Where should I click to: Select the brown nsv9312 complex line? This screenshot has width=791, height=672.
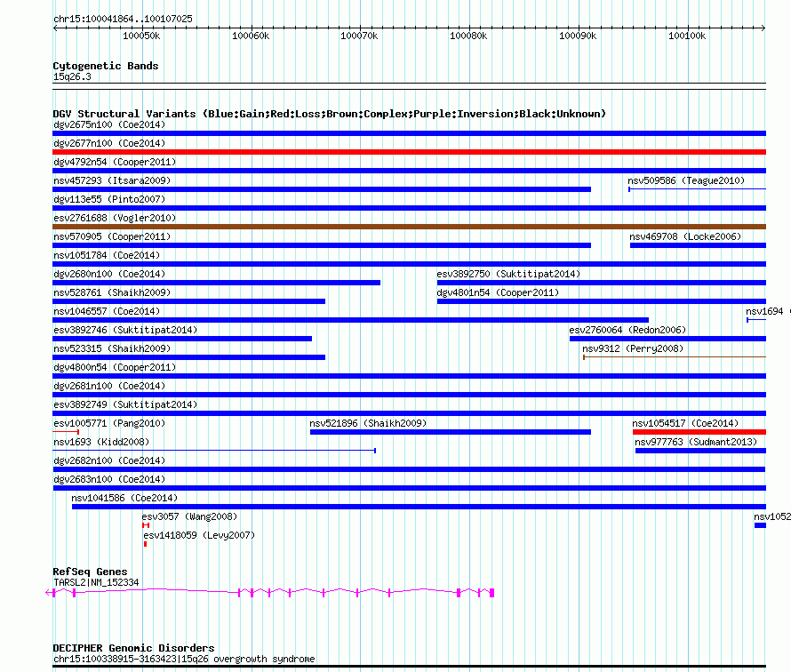(x=675, y=357)
